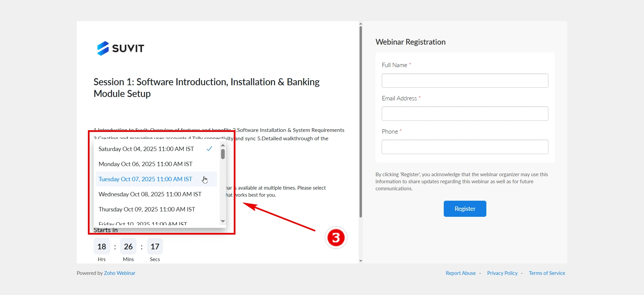Open the Zoho Webinar link
Viewport: 644px width, 295px height.
click(119, 273)
